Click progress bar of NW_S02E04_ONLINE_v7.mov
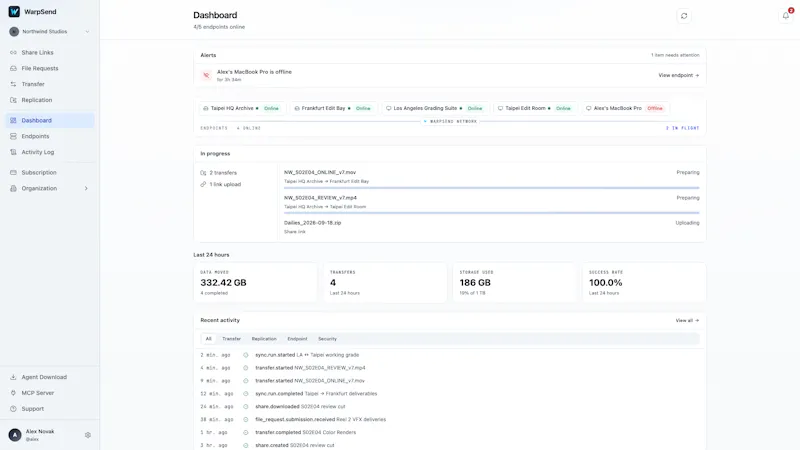This screenshot has height=450, width=800. tap(491, 188)
